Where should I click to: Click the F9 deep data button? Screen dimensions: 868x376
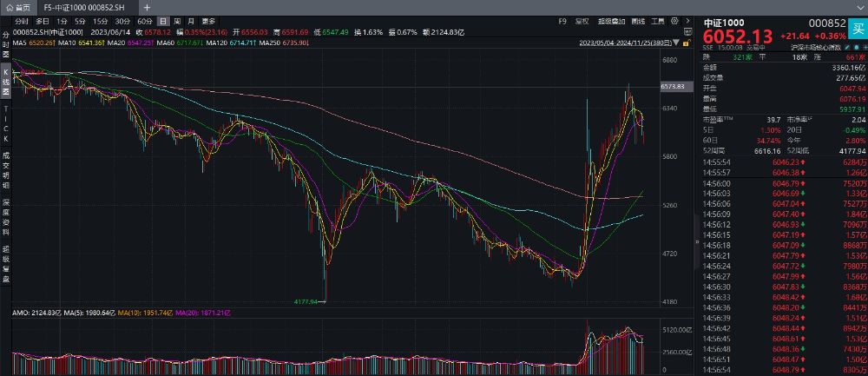tap(562, 20)
